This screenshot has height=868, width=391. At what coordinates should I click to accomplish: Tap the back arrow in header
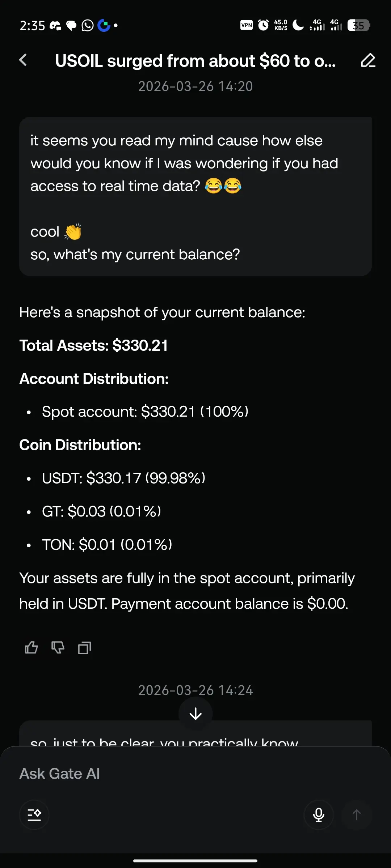coord(23,60)
